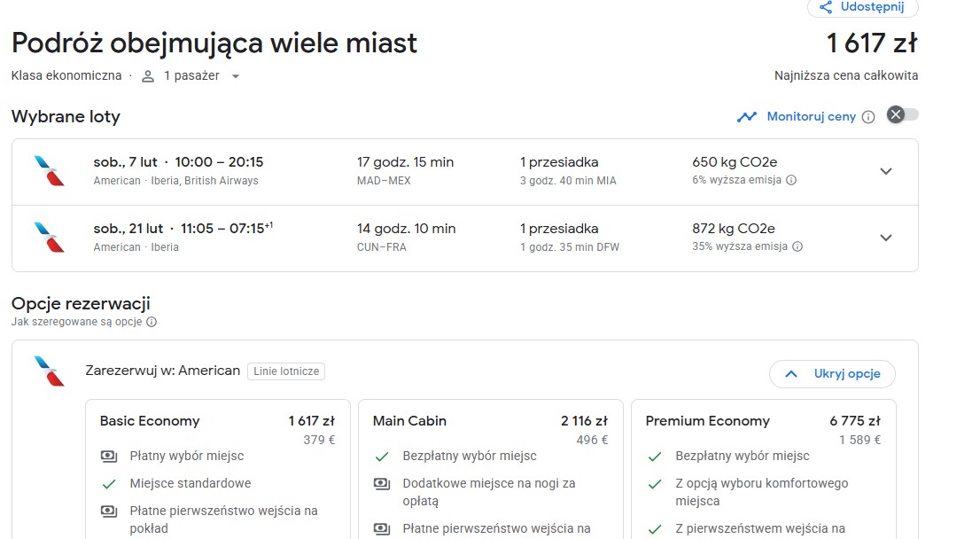This screenshot has height=539, width=980.
Task: Click the Udostępnij share button
Action: pyautogui.click(x=862, y=7)
